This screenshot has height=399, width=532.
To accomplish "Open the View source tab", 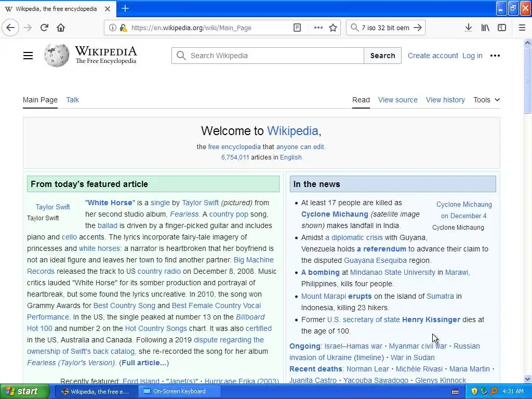I will click(x=397, y=100).
